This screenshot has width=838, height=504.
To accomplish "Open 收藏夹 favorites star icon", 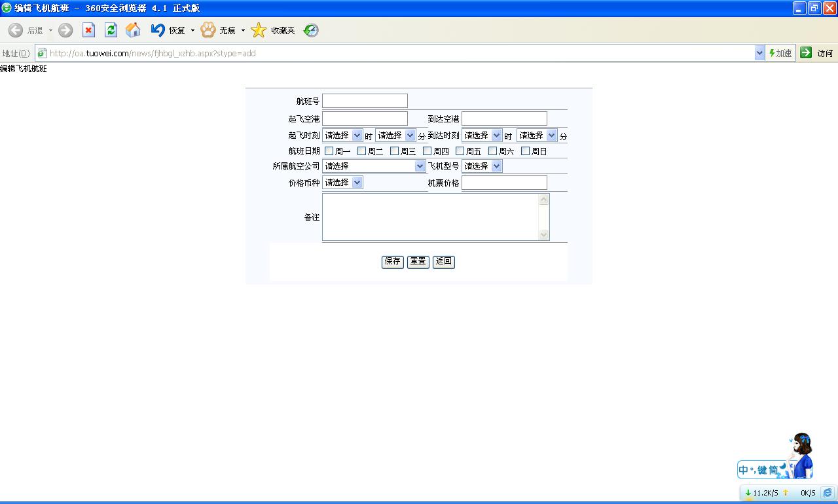I will (x=259, y=30).
